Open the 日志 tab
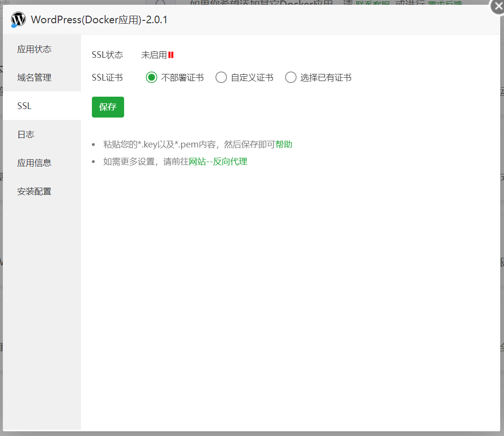 tap(42, 135)
